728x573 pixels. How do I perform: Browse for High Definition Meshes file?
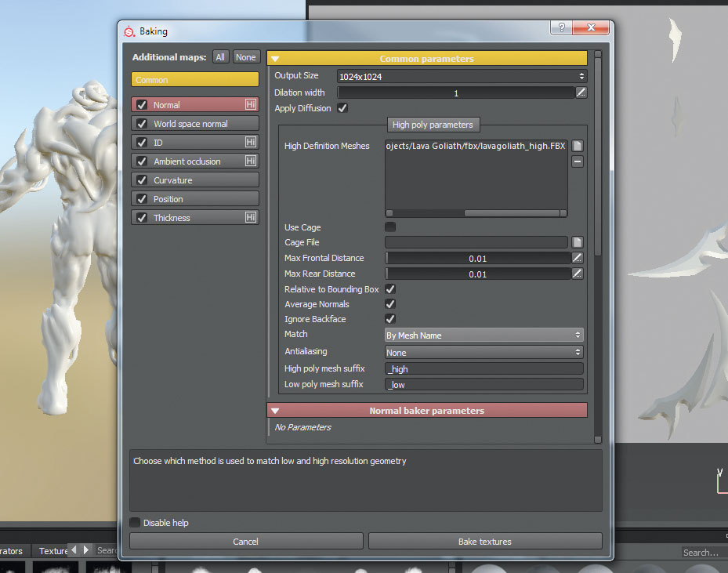click(x=577, y=146)
